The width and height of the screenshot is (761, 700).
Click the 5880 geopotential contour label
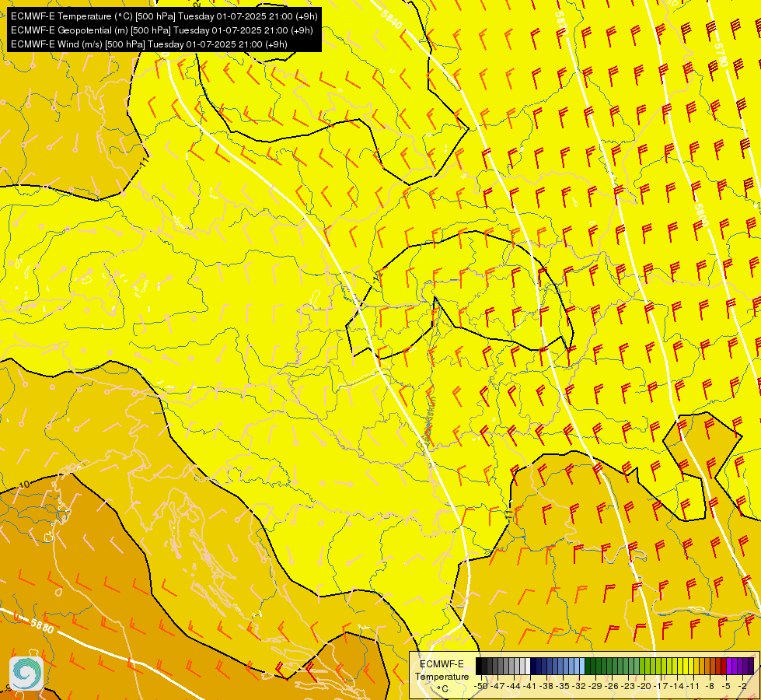click(x=42, y=625)
